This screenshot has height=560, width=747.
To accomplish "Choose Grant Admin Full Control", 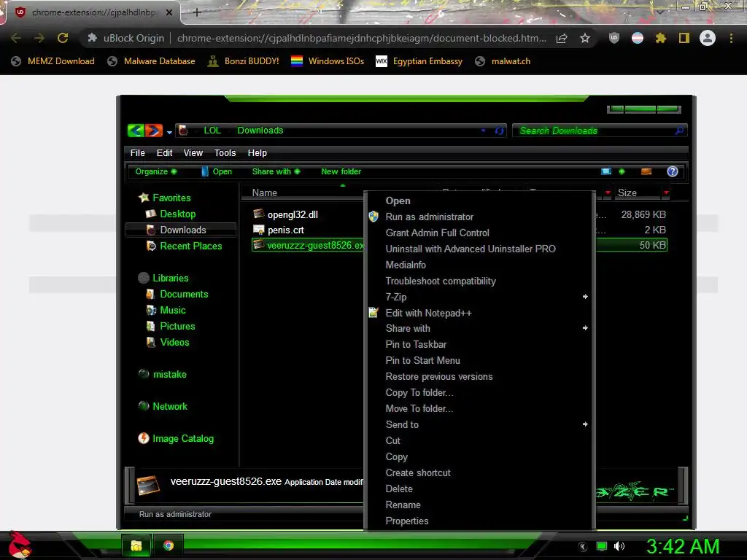I will pyautogui.click(x=438, y=233).
